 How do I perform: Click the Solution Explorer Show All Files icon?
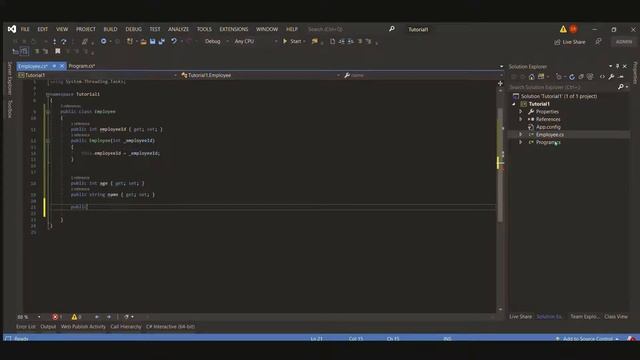point(590,77)
